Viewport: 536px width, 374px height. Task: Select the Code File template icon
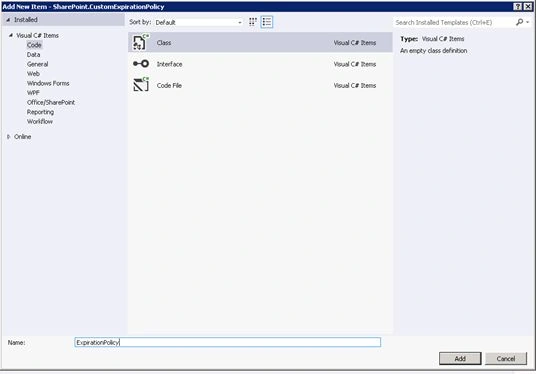pos(141,85)
